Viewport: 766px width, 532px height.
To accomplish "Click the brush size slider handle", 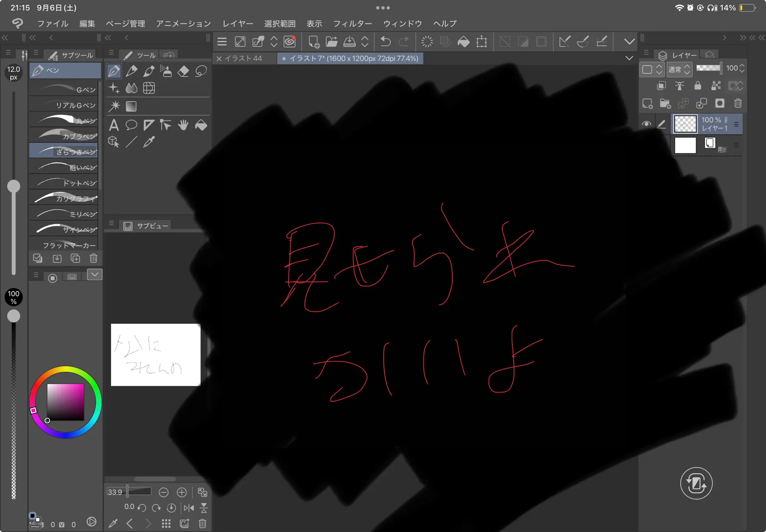I will 14,186.
